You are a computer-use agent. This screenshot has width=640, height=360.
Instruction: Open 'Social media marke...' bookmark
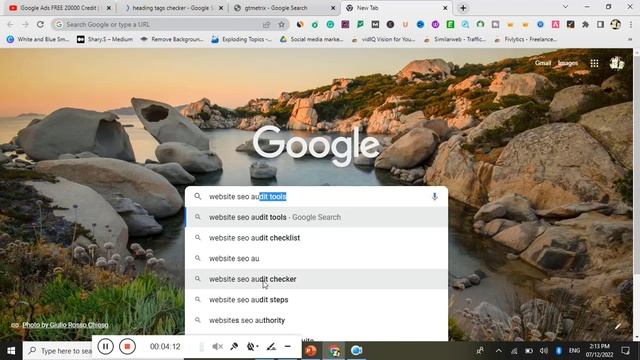(311, 39)
